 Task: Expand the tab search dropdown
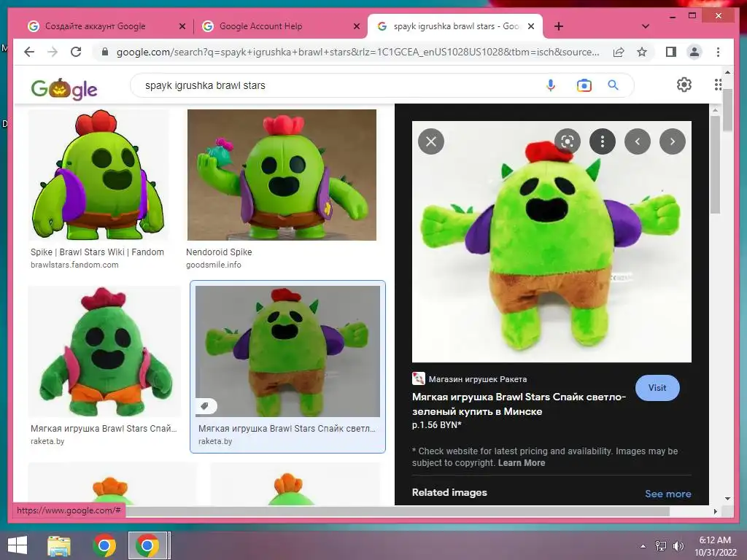click(646, 26)
